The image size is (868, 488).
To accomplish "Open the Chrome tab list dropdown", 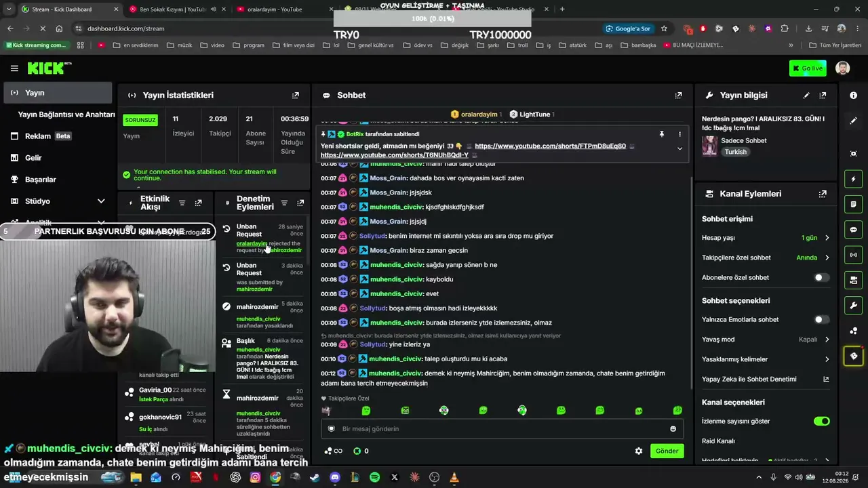I will 9,9.
